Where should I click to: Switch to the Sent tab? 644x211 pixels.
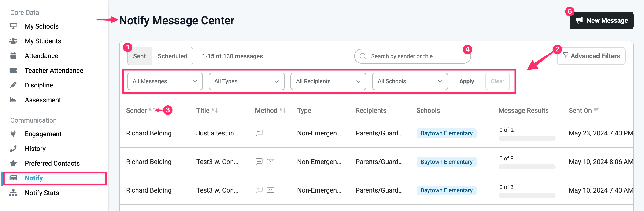coord(140,56)
